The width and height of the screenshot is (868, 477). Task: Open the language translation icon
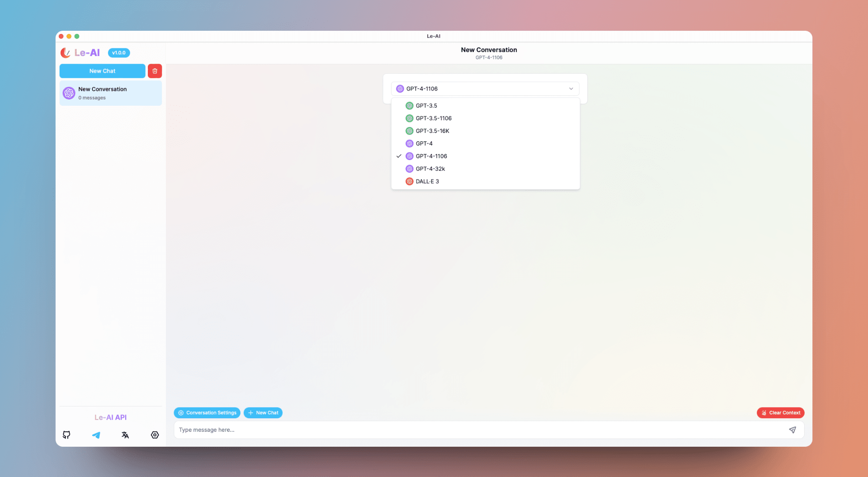[125, 435]
